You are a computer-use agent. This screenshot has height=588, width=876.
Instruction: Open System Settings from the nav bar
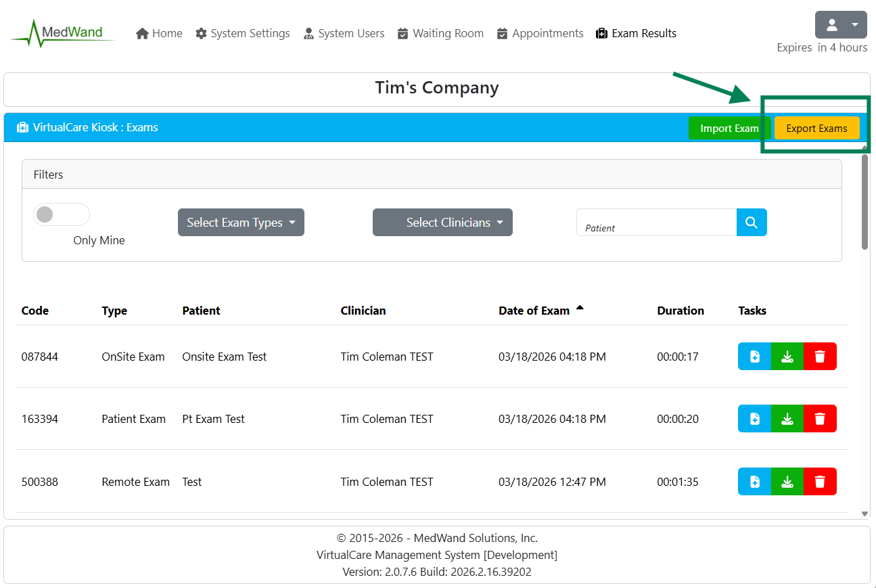[243, 33]
